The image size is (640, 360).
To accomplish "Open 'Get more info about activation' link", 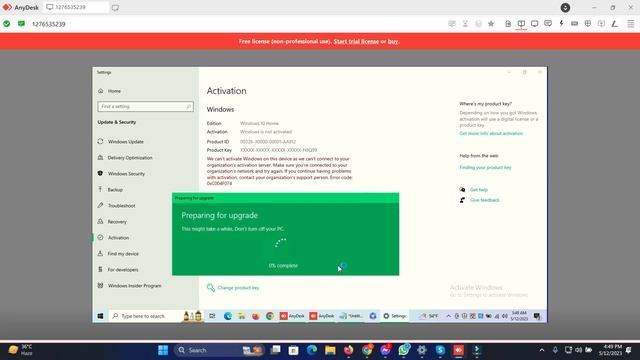I will pyautogui.click(x=491, y=133).
